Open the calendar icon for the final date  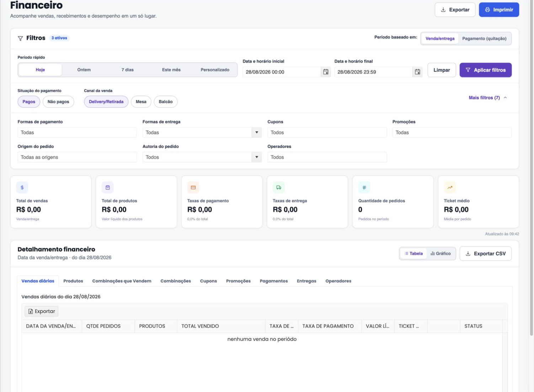click(417, 72)
